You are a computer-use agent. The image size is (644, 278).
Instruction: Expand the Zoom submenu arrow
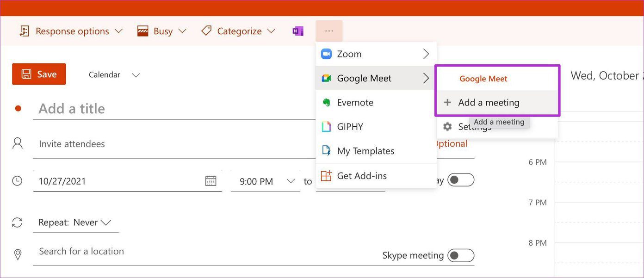(x=426, y=54)
